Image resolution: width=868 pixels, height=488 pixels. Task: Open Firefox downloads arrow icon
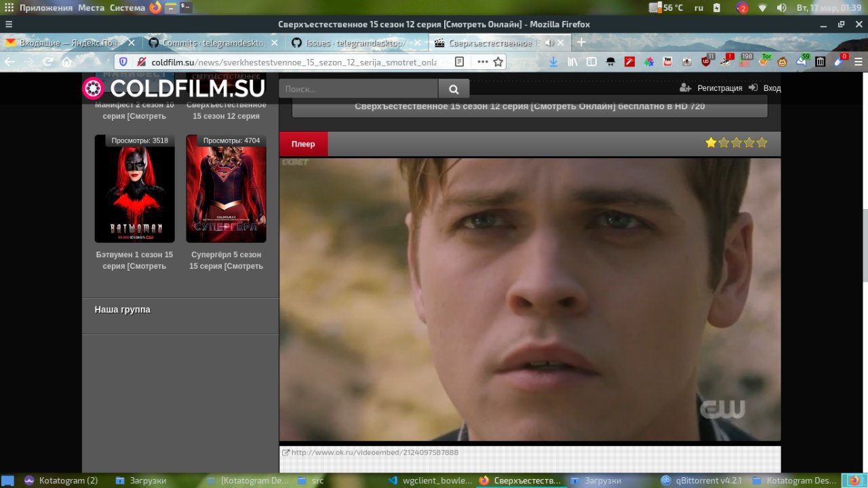tap(553, 62)
